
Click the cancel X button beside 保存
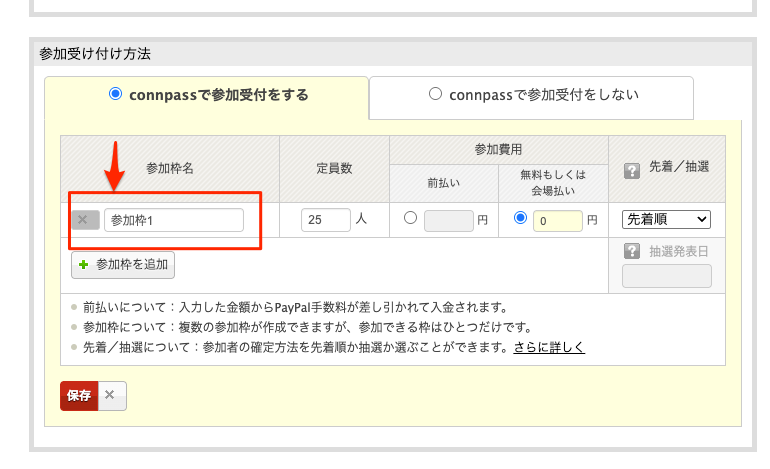point(112,396)
